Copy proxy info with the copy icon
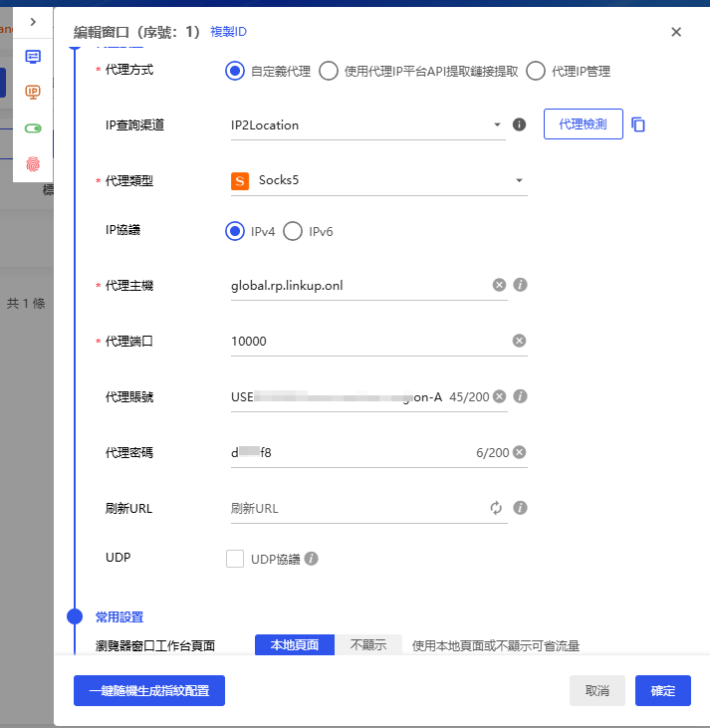 point(638,124)
